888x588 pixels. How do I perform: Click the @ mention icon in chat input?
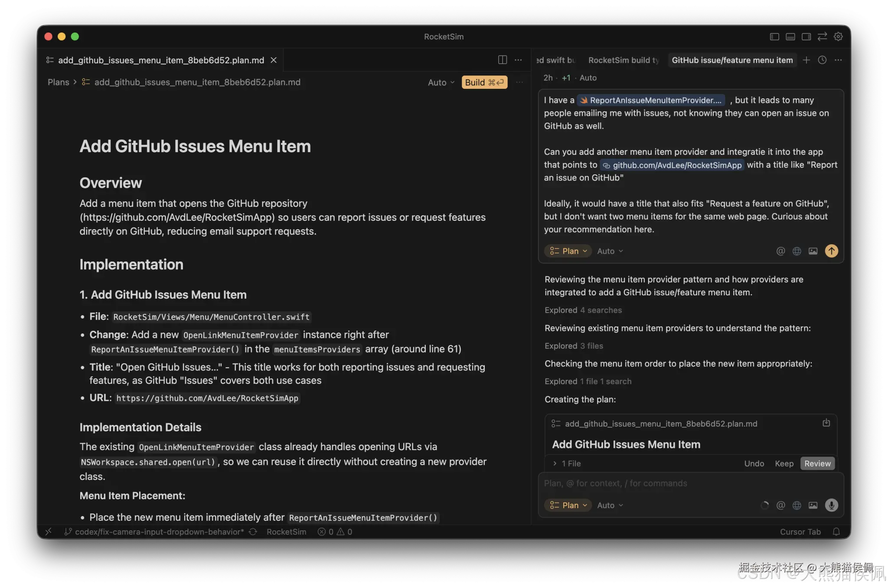coord(780,505)
